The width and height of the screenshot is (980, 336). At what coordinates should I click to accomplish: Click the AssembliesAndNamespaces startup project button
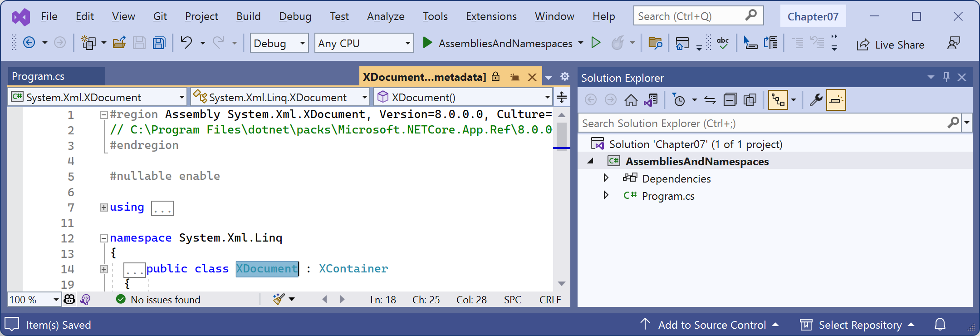coord(505,43)
